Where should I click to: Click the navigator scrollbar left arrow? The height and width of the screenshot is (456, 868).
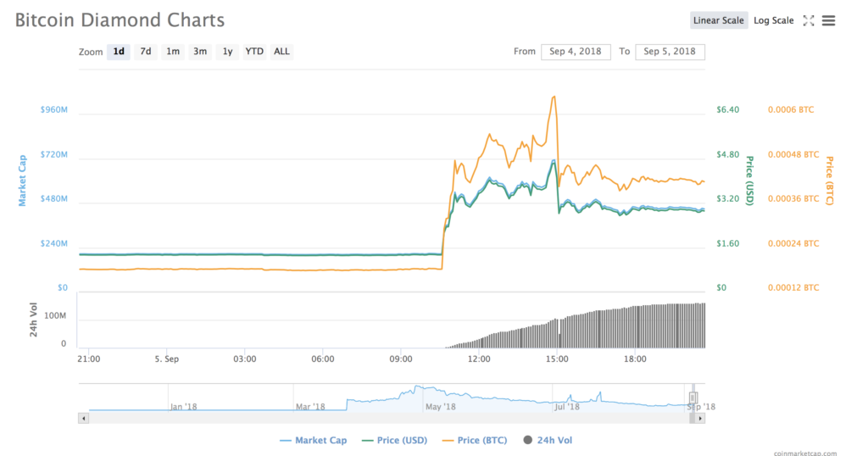(x=83, y=418)
